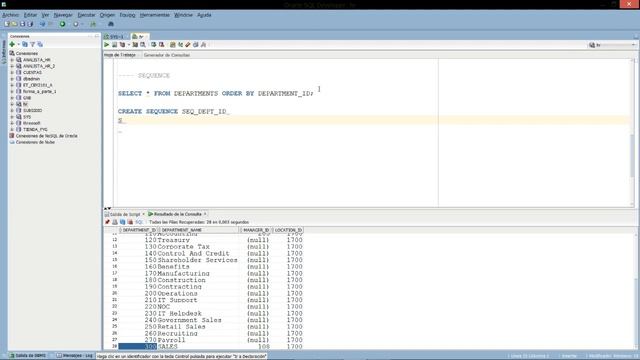
Task: Expand the hr connection node
Action: pos(12,104)
